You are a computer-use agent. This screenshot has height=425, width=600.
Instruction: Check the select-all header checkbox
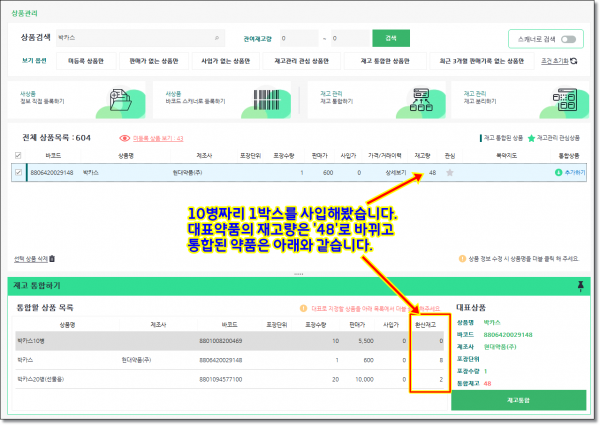pos(17,155)
